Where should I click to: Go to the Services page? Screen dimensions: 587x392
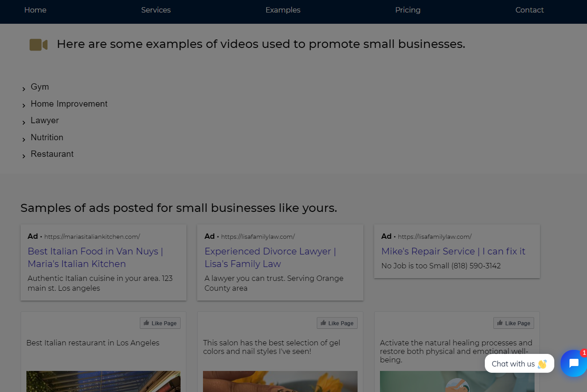tap(156, 10)
